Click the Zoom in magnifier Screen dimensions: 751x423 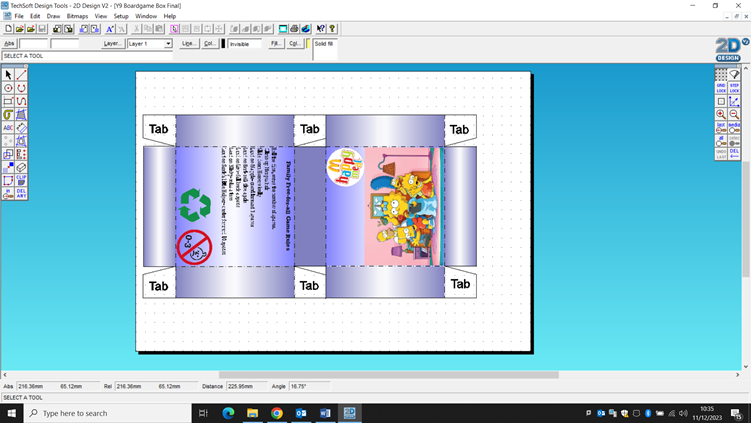point(721,114)
